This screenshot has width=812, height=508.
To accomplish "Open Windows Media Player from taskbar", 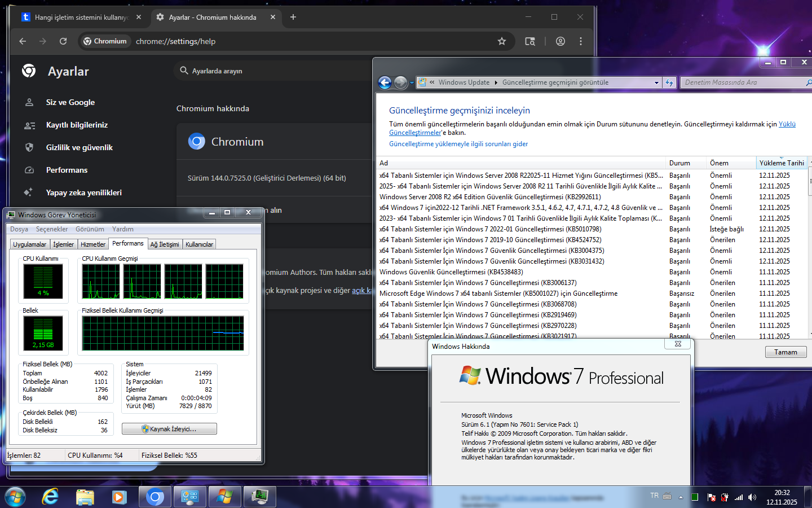I will [x=119, y=497].
